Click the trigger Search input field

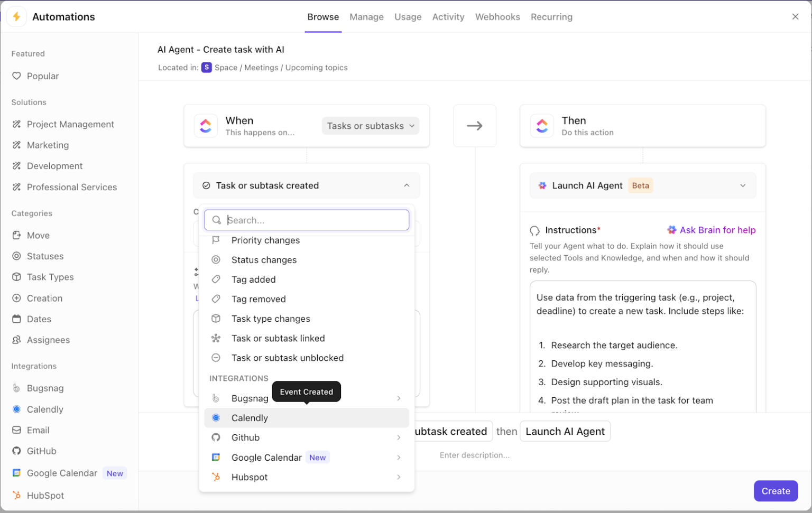point(312,220)
